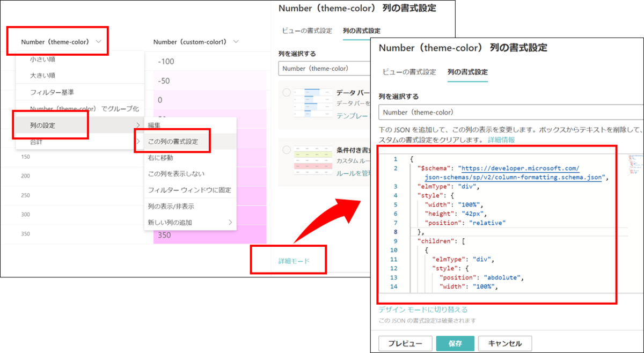The image size is (644, 353).
Task: Open 合計 submenu entry
Action: pyautogui.click(x=80, y=142)
